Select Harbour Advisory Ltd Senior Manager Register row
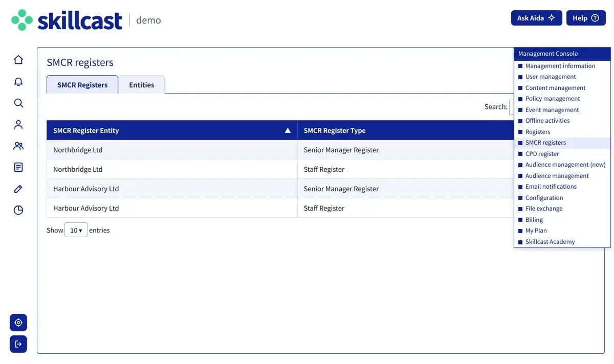Image resolution: width=614 pixels, height=364 pixels. [x=280, y=189]
